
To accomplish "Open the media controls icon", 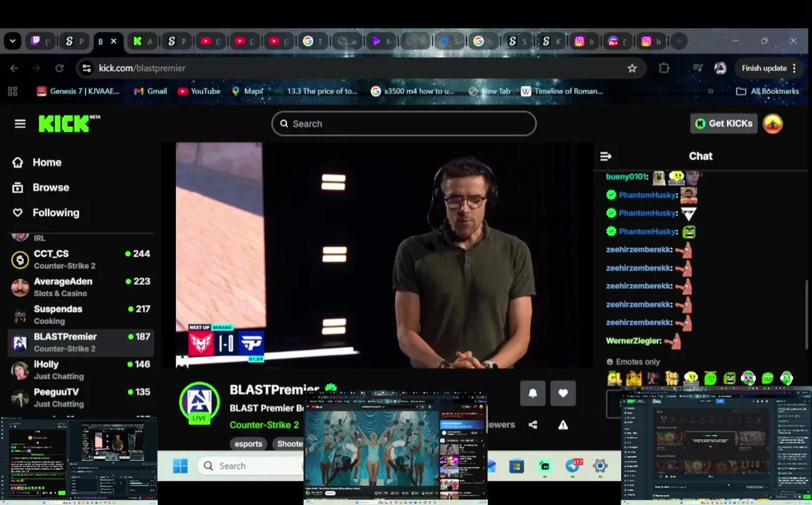I will 698,68.
